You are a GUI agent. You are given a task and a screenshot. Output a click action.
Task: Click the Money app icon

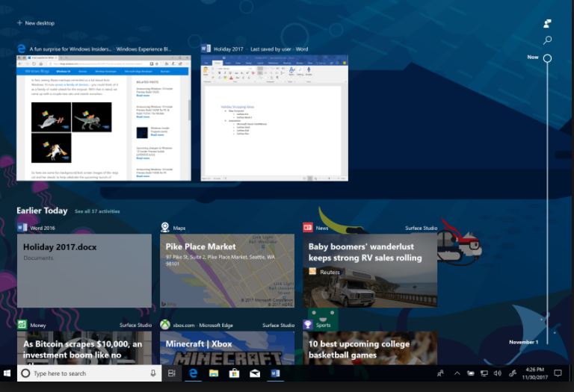pos(22,325)
